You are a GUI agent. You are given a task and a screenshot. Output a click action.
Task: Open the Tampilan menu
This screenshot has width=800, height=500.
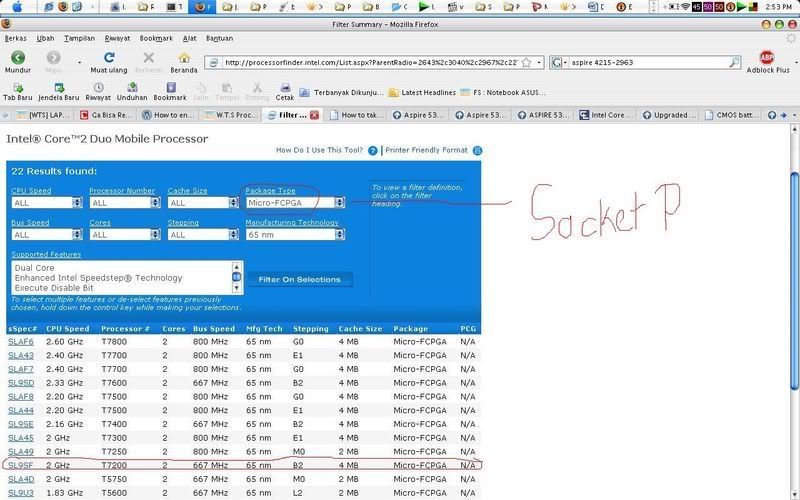(x=79, y=38)
